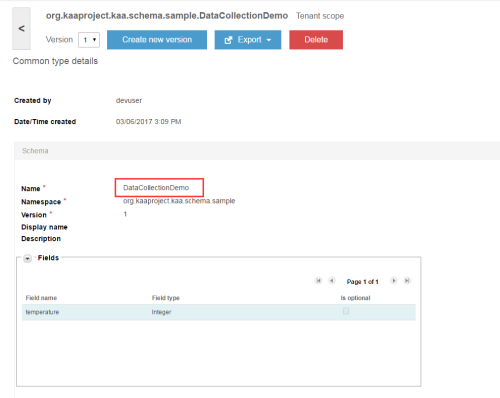Viewport: 500px width, 398px height.
Task: Click the org.kaaproject.kaa.schema.sample namespace value
Action: click(x=179, y=201)
